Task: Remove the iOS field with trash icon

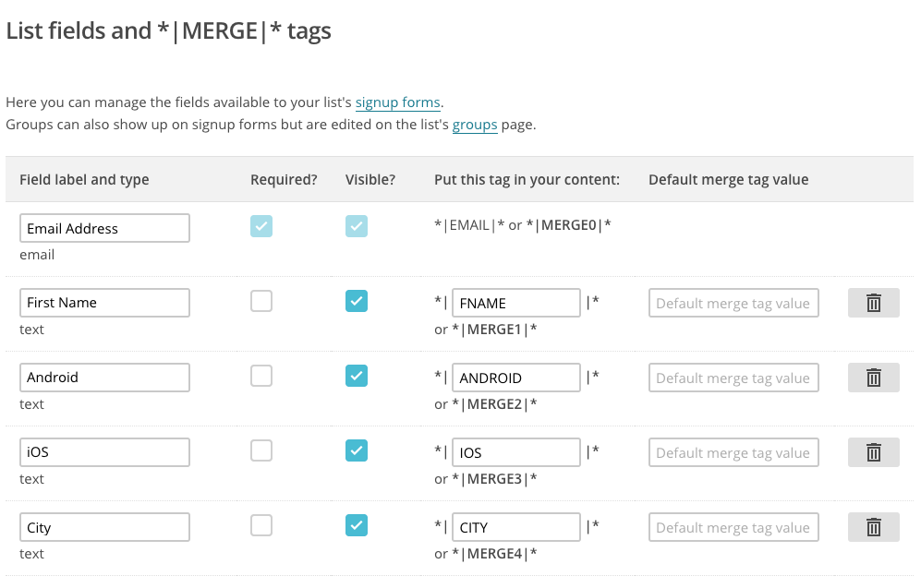Action: coord(873,452)
